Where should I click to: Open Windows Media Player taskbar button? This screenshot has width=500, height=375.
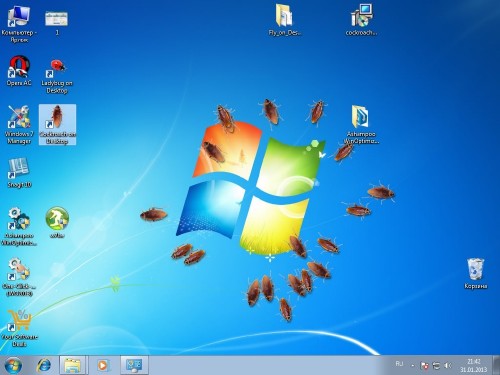coord(103,365)
